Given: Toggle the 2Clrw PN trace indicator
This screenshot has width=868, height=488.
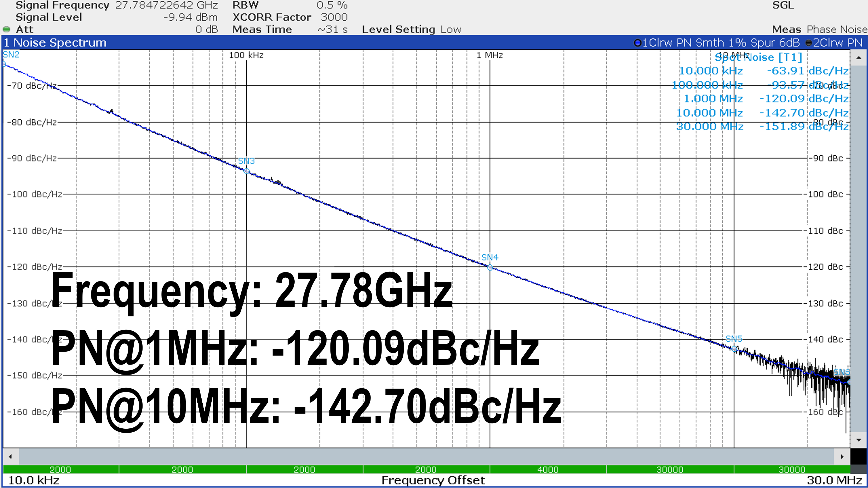Looking at the screenshot, I should (809, 43).
